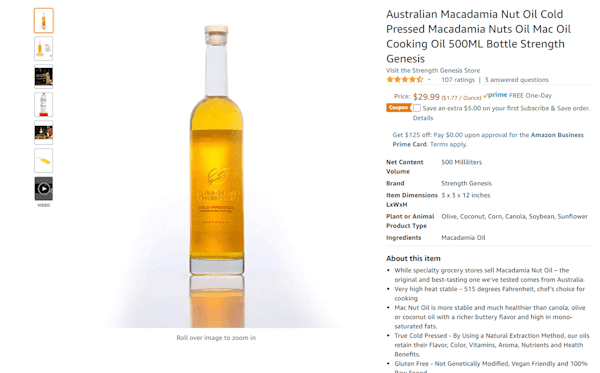600x373 pixels.
Task: Open the Terms apply link
Action: pyautogui.click(x=448, y=144)
